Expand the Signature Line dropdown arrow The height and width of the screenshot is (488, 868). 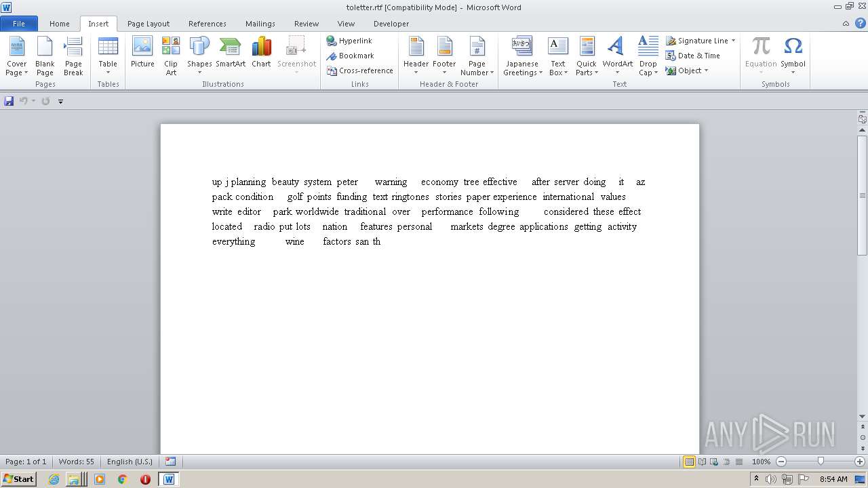(x=733, y=41)
